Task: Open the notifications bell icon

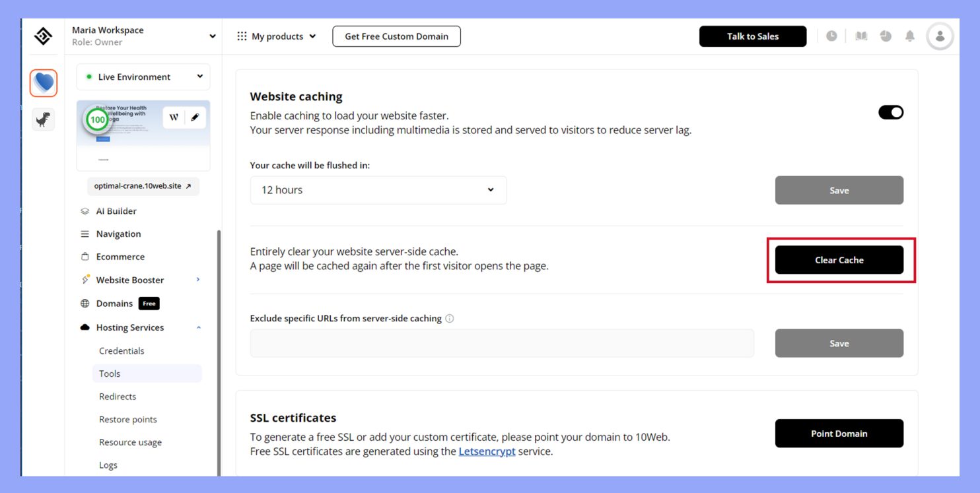Action: [909, 36]
